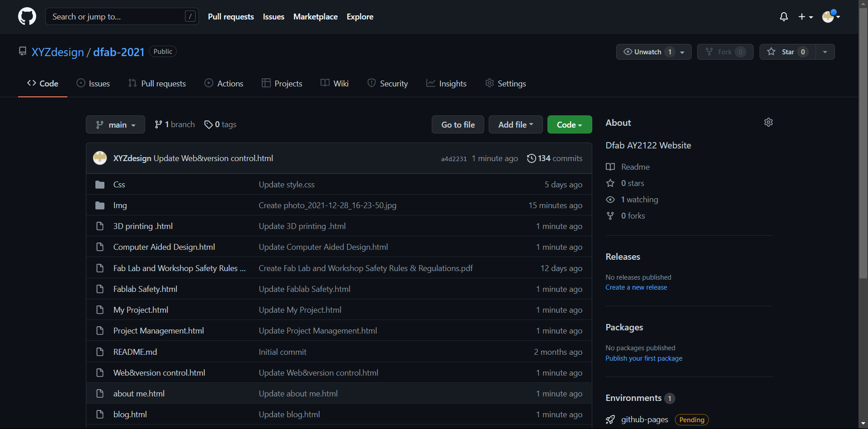This screenshot has width=868, height=429.
Task: Open the Projects tab
Action: click(x=282, y=84)
